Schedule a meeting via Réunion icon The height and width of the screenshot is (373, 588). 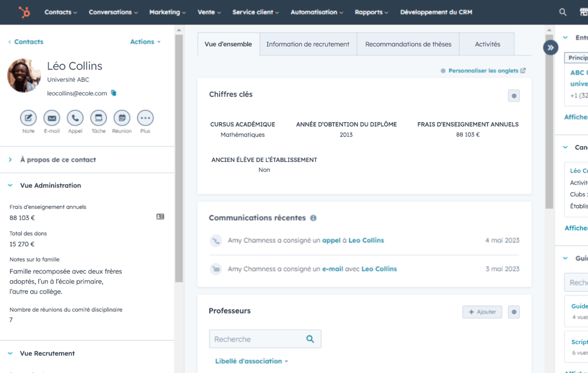(122, 118)
